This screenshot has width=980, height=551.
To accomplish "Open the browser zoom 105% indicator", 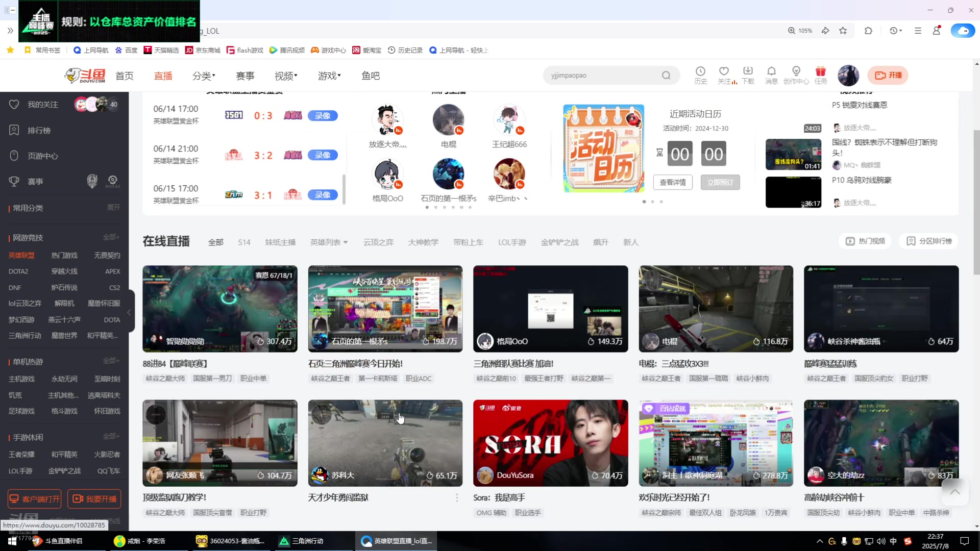I will (800, 31).
